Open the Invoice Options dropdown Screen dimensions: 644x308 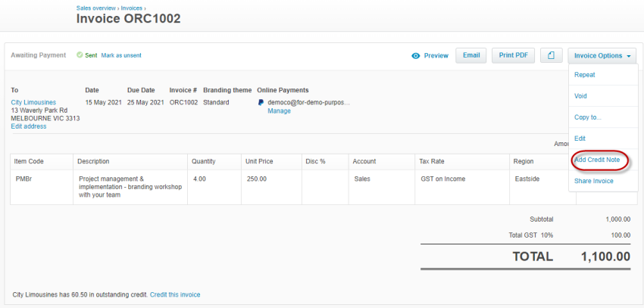point(602,56)
